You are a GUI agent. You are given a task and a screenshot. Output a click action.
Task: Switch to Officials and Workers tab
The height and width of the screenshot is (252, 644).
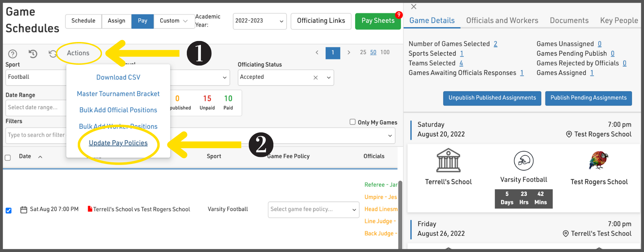502,21
